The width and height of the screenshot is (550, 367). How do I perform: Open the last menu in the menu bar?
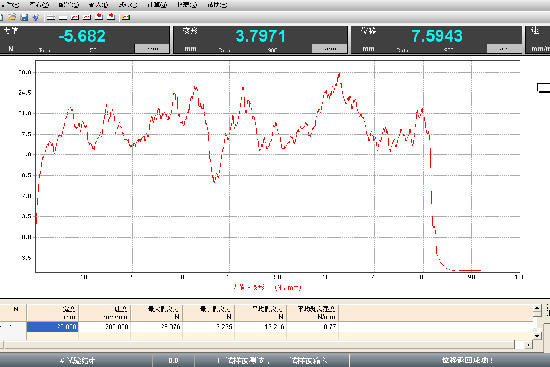(217, 5)
